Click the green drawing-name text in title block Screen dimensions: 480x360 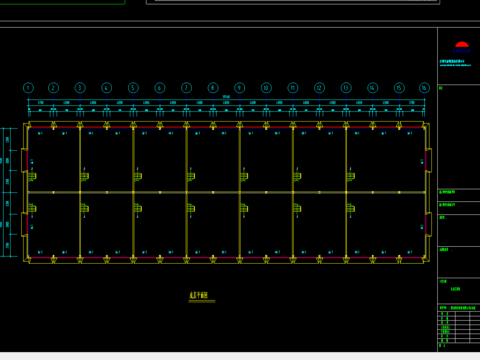455,289
